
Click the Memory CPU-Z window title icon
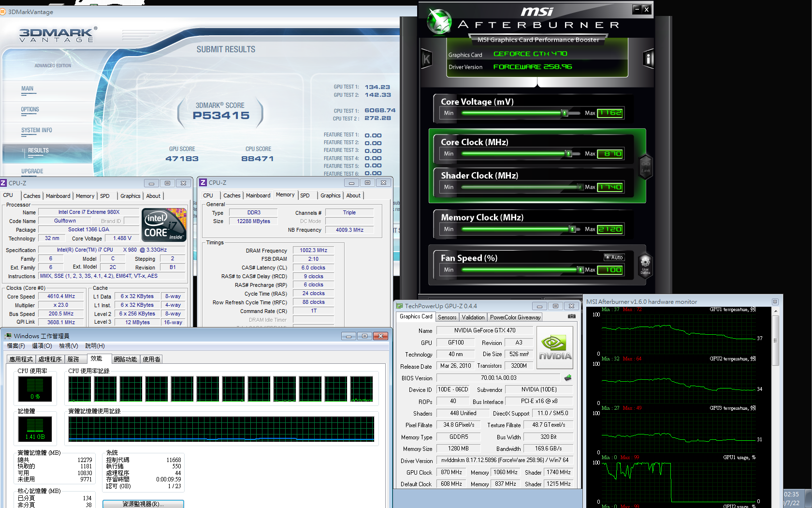click(x=203, y=182)
